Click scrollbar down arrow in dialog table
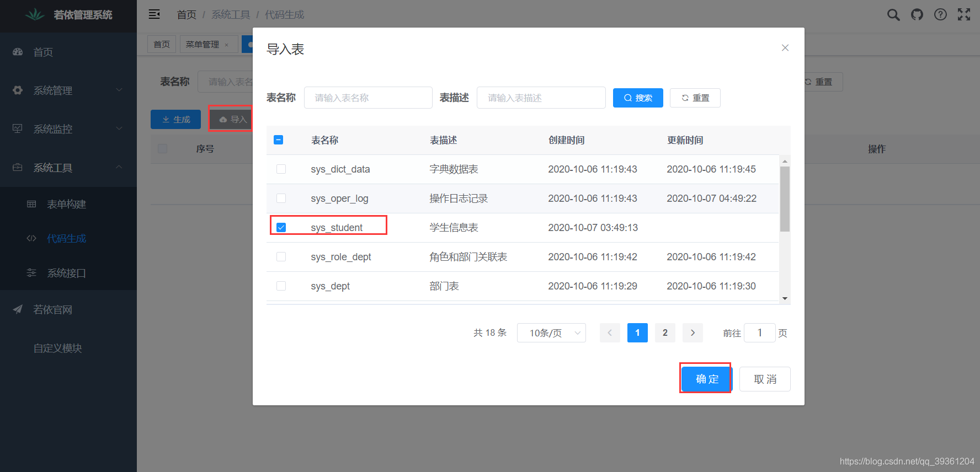This screenshot has width=980, height=472. tap(785, 298)
